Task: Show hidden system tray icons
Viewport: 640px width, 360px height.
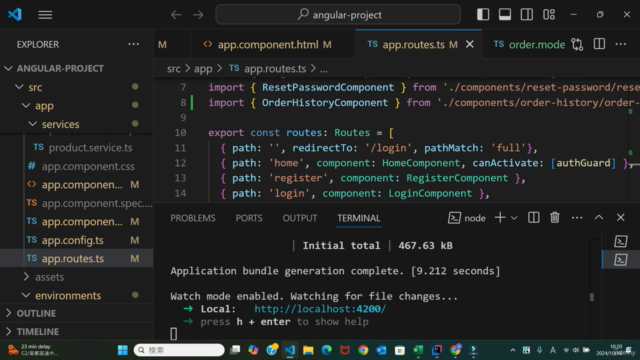Action: 513,350
